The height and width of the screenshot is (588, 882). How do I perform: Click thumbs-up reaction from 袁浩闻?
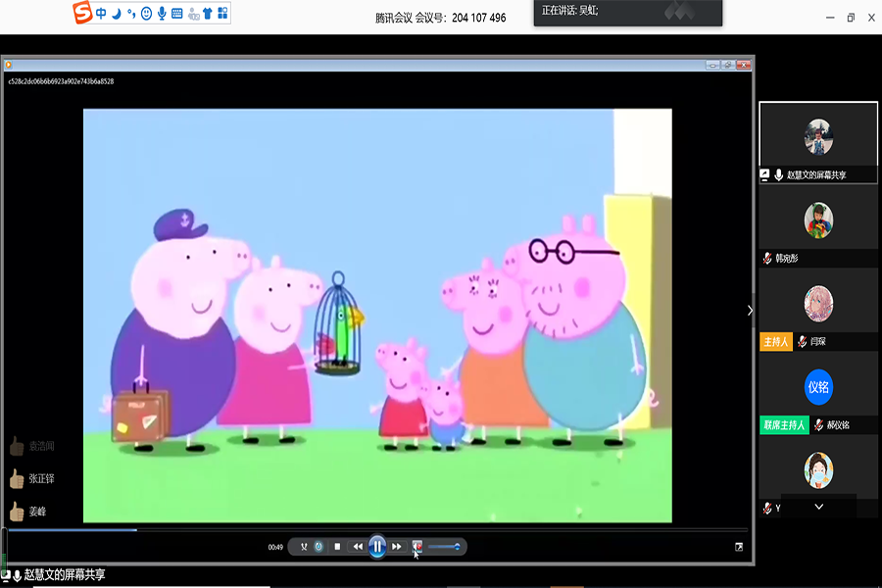coord(17,446)
